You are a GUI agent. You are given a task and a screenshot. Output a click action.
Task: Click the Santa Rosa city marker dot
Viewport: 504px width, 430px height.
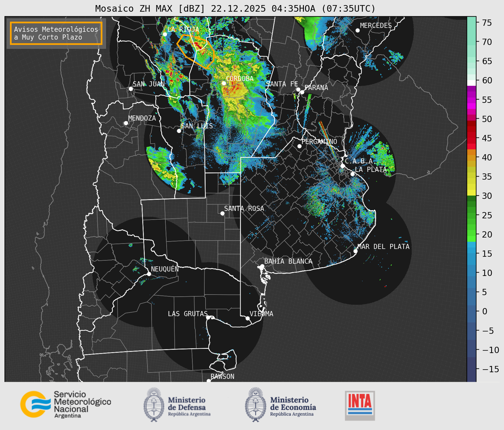pyautogui.click(x=222, y=213)
